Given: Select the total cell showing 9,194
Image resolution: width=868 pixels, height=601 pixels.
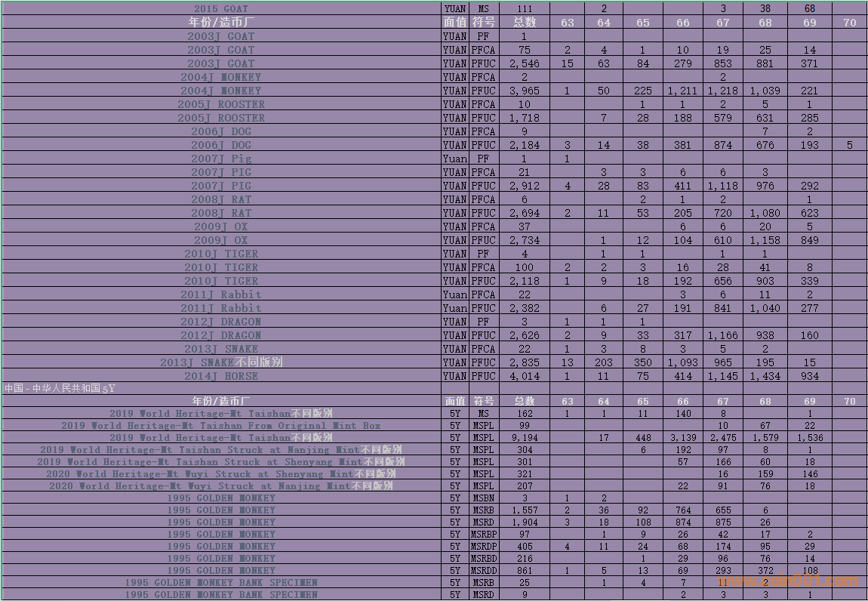Looking at the screenshot, I should click(x=524, y=438).
